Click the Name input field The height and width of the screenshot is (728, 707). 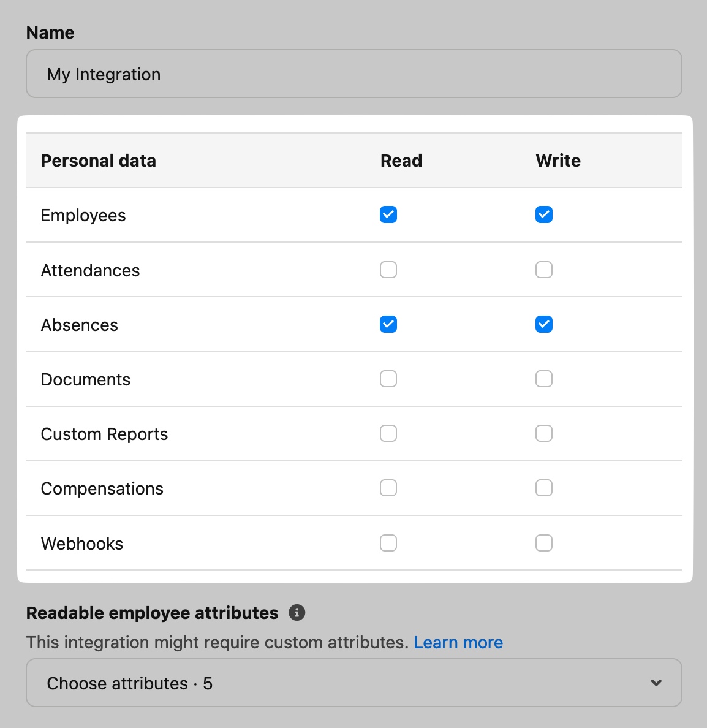(x=353, y=74)
